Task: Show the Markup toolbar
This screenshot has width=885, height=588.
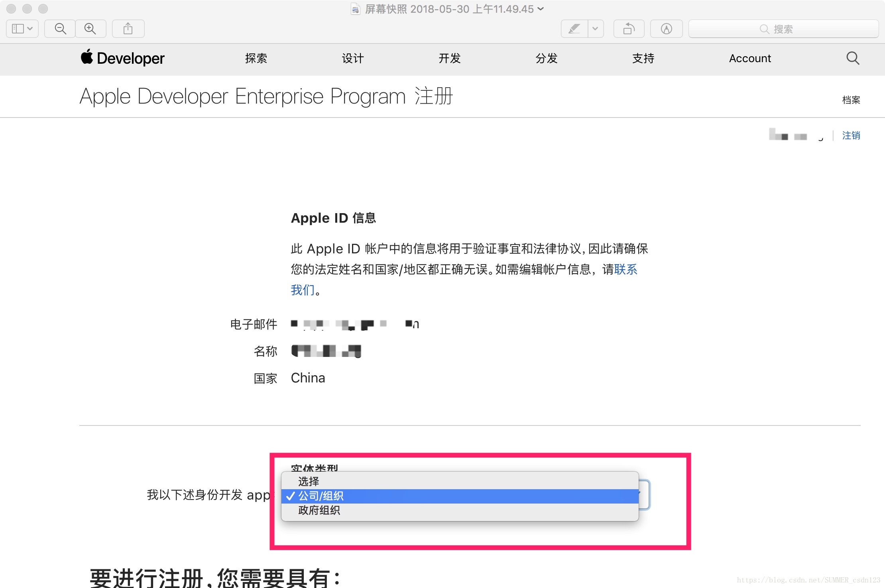Action: click(x=667, y=29)
